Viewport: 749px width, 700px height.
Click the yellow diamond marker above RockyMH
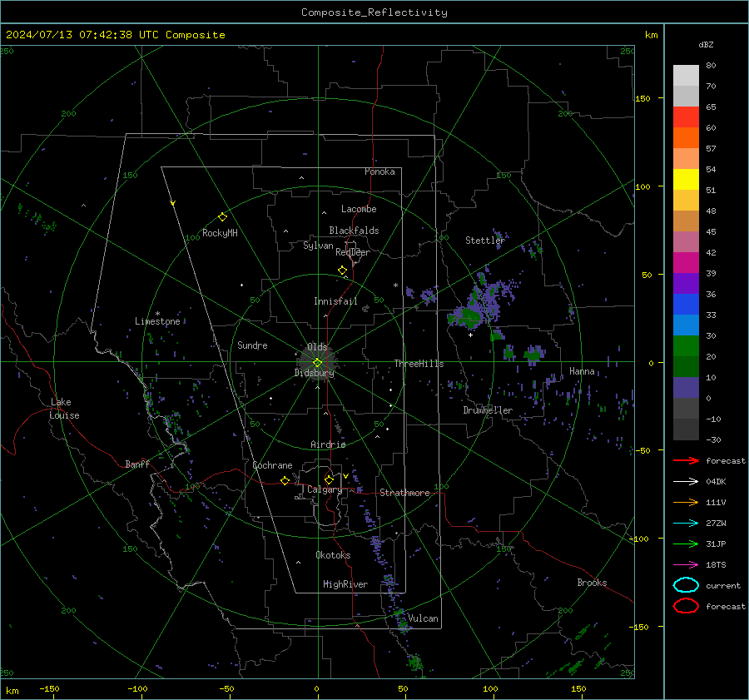point(222,217)
